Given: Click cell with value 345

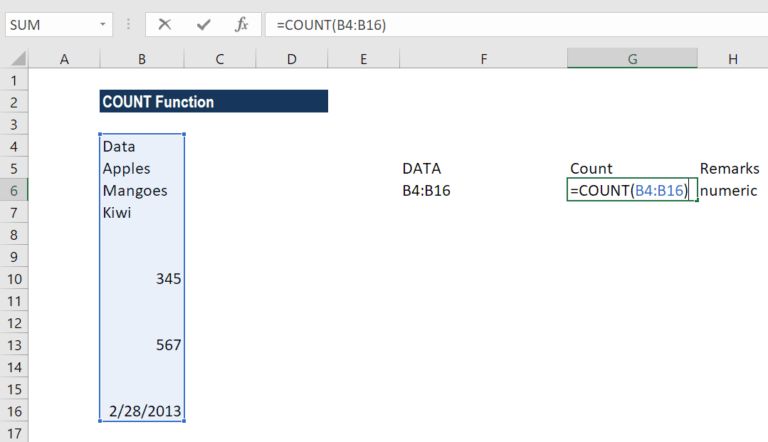Looking at the screenshot, I should tap(142, 279).
